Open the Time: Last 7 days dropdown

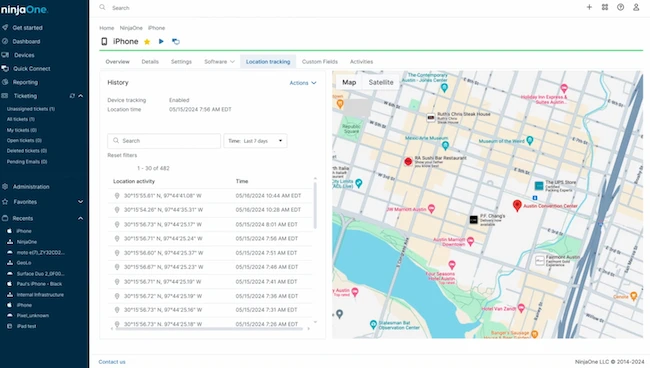point(255,141)
